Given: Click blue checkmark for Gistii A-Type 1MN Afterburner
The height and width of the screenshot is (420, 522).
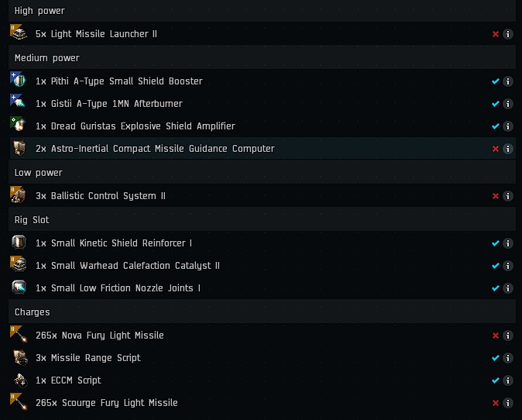Looking at the screenshot, I should tap(496, 104).
